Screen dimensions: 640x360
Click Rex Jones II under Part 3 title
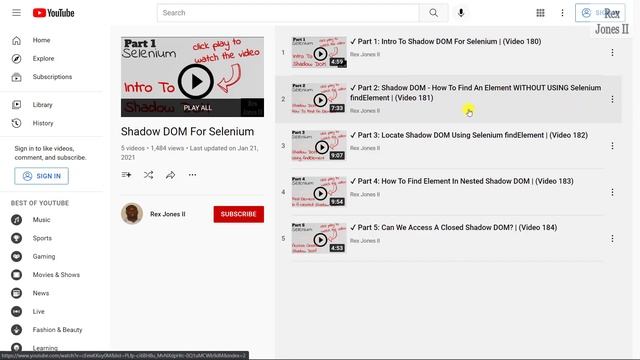365,148
